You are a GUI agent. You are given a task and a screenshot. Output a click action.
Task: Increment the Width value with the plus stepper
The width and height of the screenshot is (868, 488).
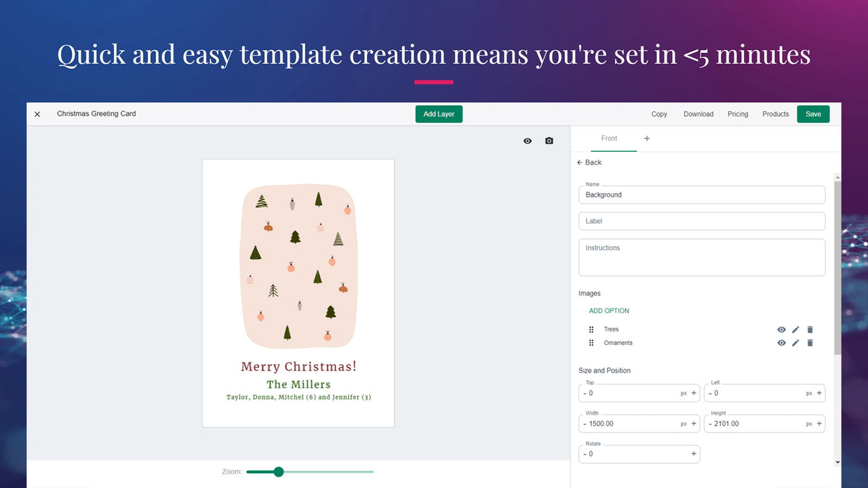[693, 423]
